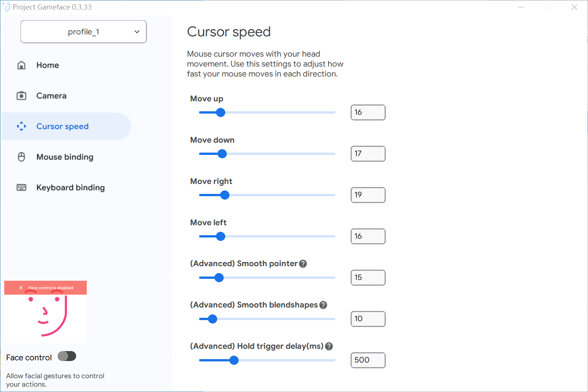Switch to the Keyboard binding page
The width and height of the screenshot is (588, 392).
click(x=70, y=187)
